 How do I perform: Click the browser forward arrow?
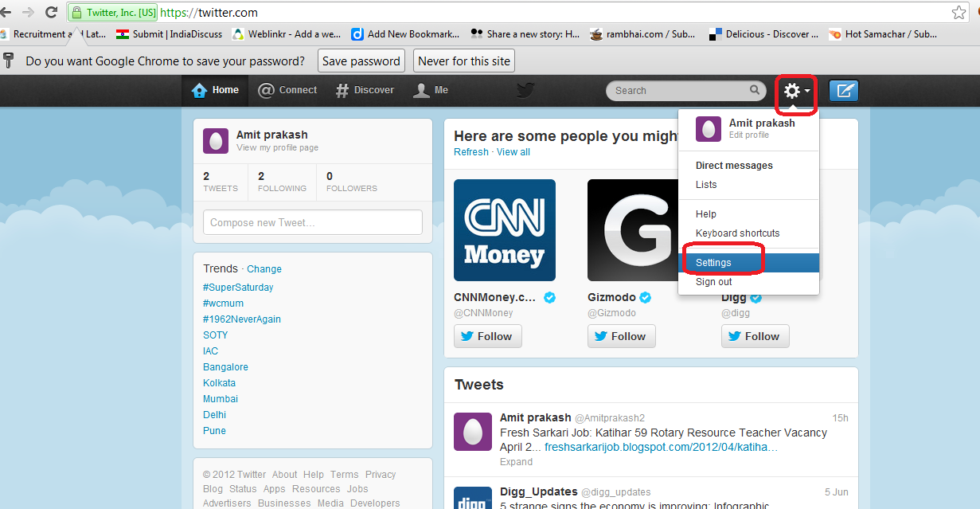pyautogui.click(x=29, y=13)
